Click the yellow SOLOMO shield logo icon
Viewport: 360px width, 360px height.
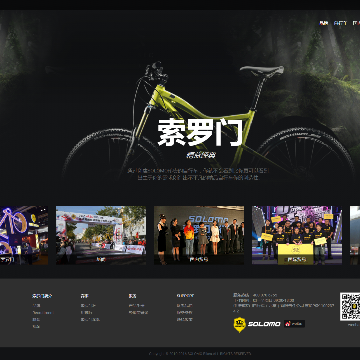240,324
